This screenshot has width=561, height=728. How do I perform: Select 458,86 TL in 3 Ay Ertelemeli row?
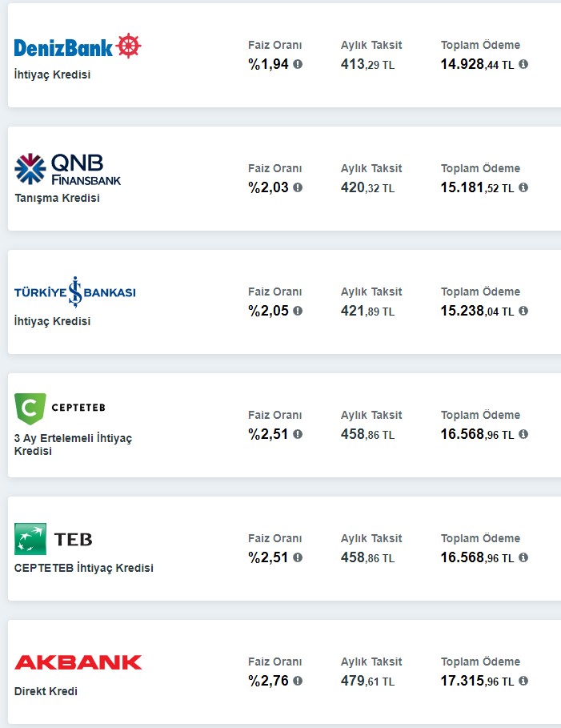pyautogui.click(x=367, y=433)
